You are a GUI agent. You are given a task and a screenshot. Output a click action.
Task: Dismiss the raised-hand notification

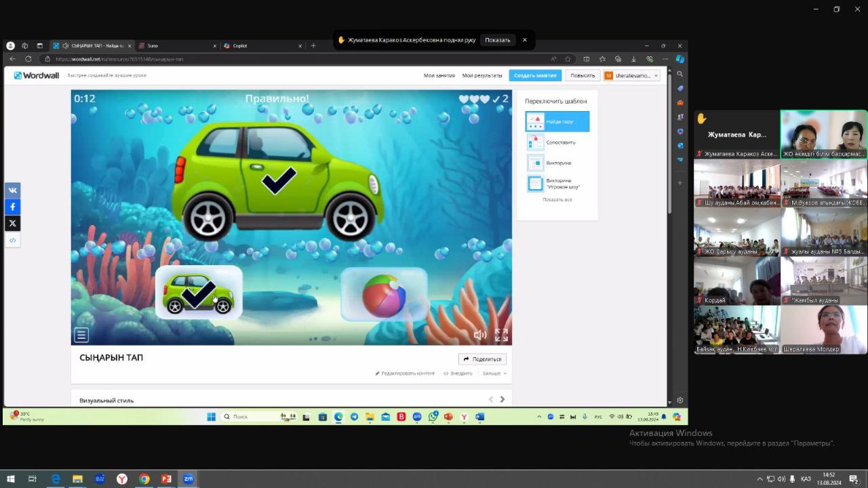click(524, 40)
